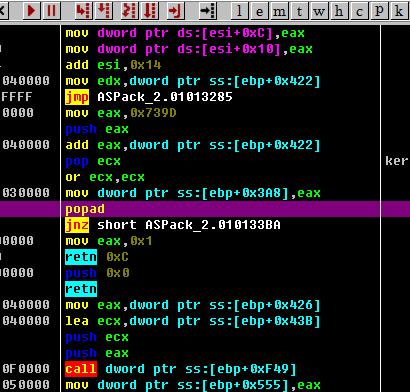The width and height of the screenshot is (410, 392).
Task: Click the Pause execution icon
Action: pos(51,11)
